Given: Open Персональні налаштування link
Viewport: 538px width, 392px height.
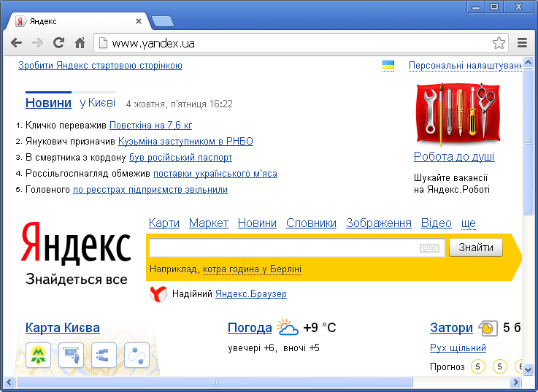Looking at the screenshot, I should coord(465,65).
